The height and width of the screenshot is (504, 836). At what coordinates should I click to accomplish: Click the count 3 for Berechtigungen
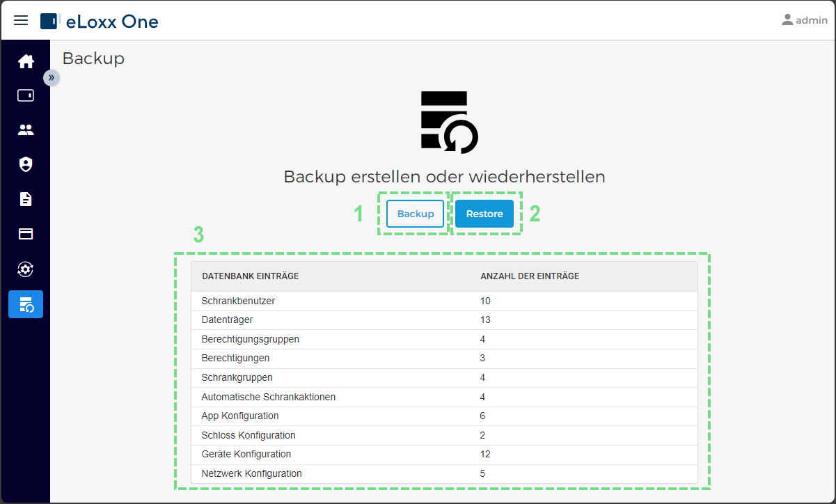[x=482, y=359]
